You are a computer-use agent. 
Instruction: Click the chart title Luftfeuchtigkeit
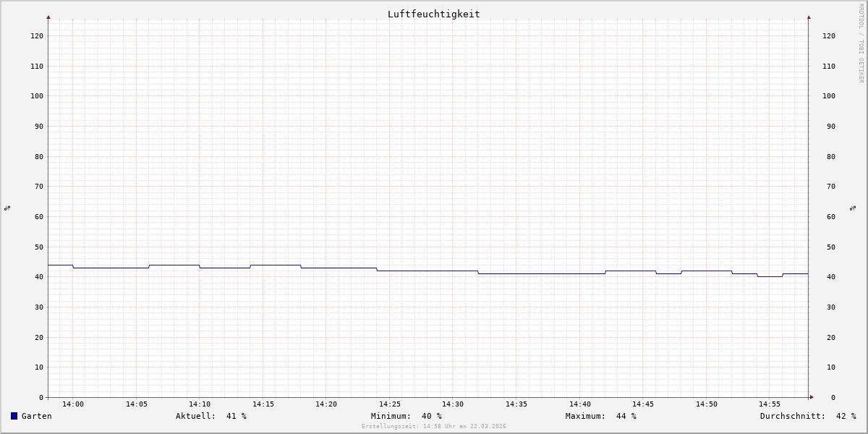pos(434,14)
